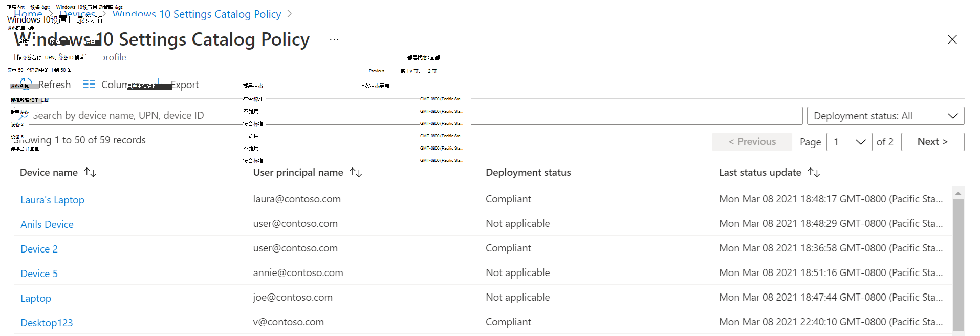The image size is (980, 336).
Task: Click the Windows 10 Settings Catalog Policy breadcrumb
Action: point(197,14)
